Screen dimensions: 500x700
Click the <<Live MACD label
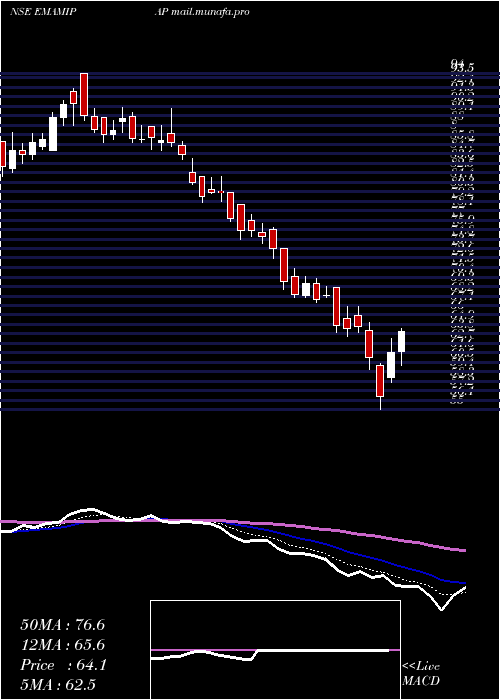pos(421,674)
